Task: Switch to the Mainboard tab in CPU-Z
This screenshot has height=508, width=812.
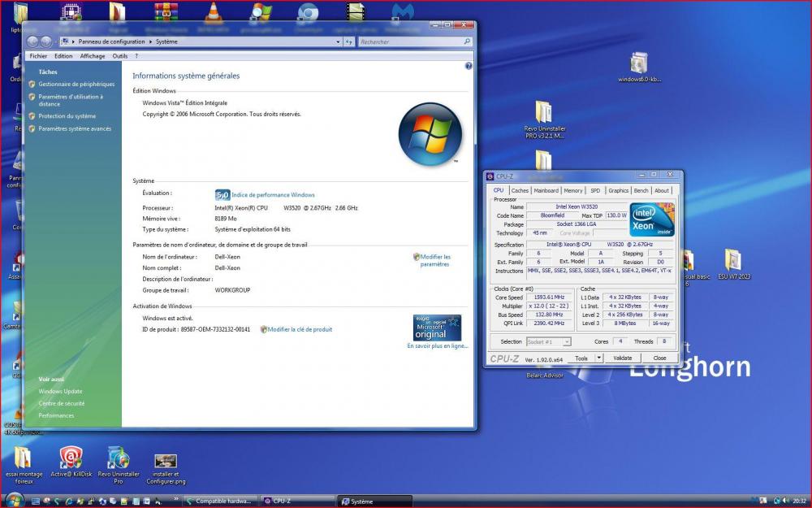Action: pyautogui.click(x=546, y=190)
